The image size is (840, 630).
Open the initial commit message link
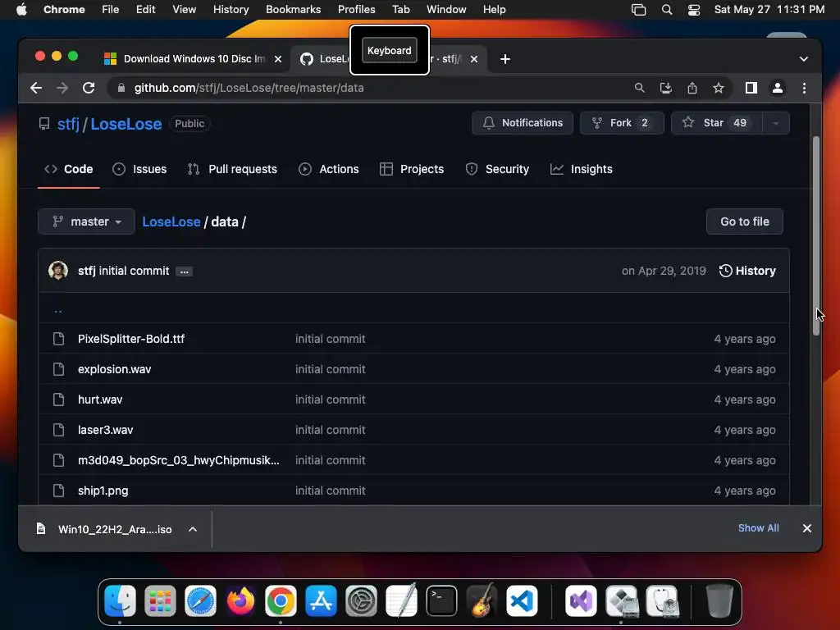(x=134, y=271)
